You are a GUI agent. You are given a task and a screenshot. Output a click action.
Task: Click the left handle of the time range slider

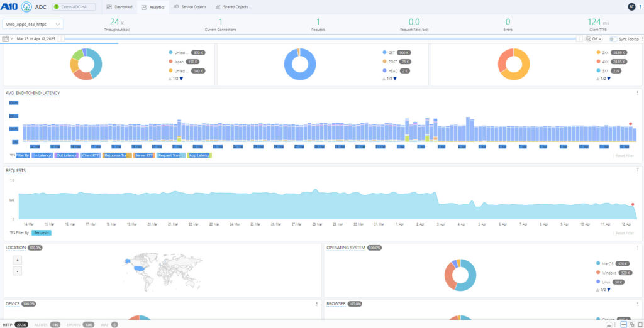click(61, 38)
